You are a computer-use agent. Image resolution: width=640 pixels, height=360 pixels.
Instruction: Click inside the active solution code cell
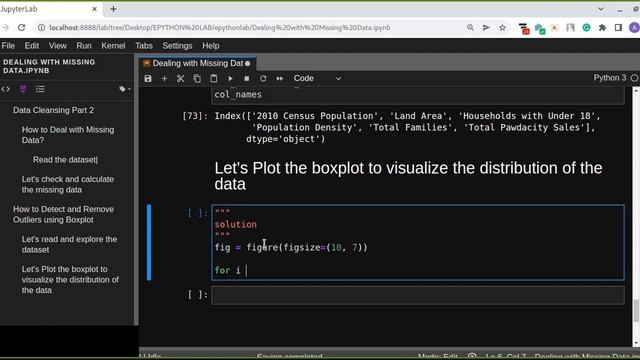point(418,242)
